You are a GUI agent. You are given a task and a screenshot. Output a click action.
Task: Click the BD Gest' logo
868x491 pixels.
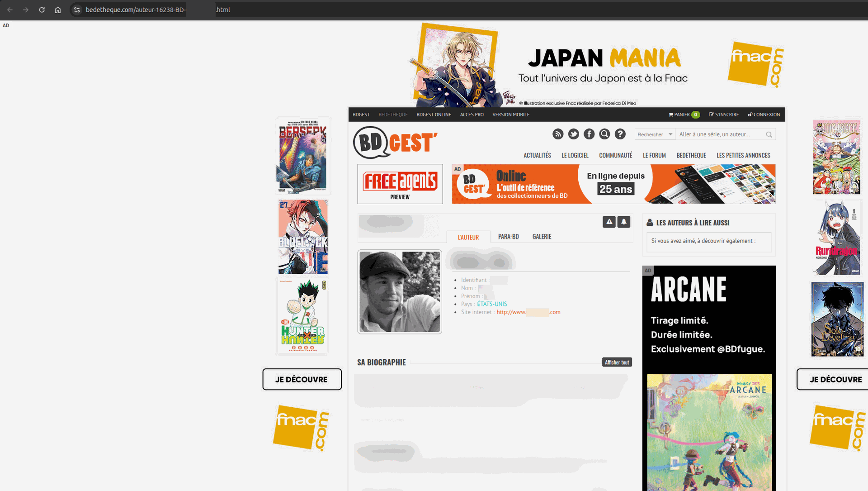coord(395,143)
